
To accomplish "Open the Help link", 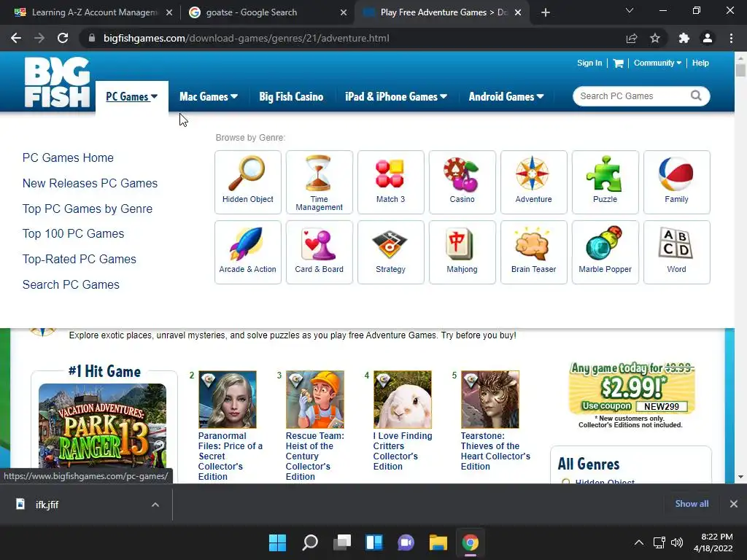I will click(x=700, y=63).
